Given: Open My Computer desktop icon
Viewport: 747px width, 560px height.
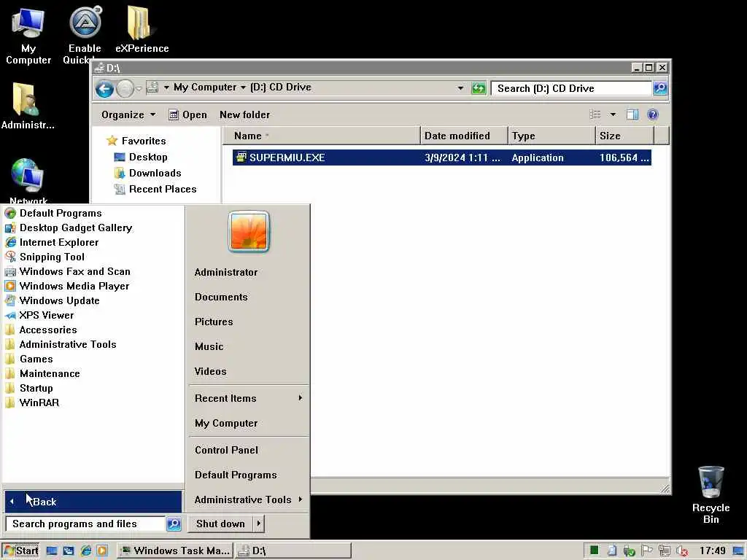Looking at the screenshot, I should pos(28,36).
